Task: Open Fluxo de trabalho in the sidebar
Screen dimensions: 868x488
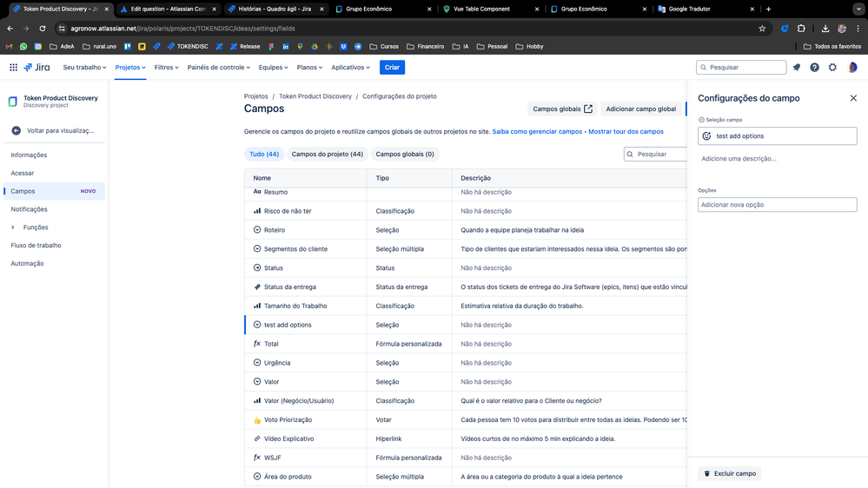Action: (x=36, y=245)
